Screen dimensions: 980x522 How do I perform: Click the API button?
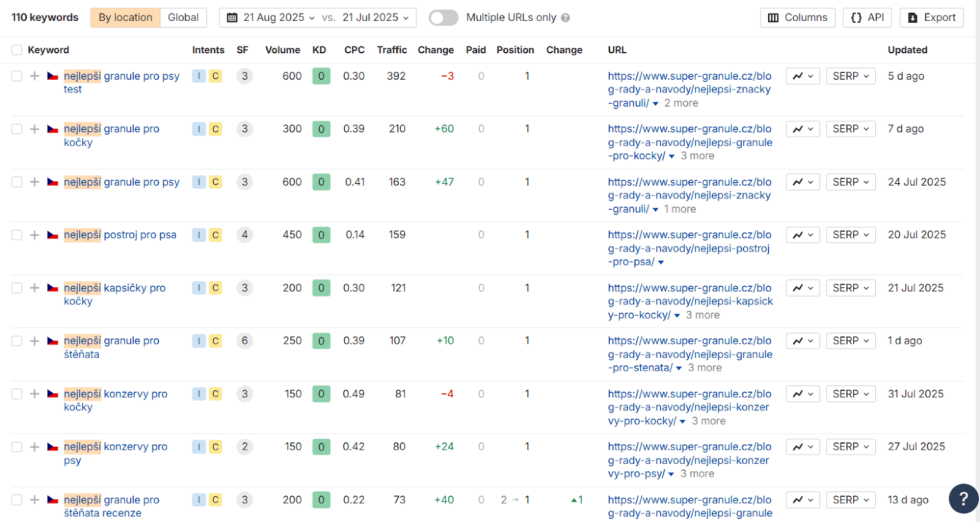coord(867,18)
